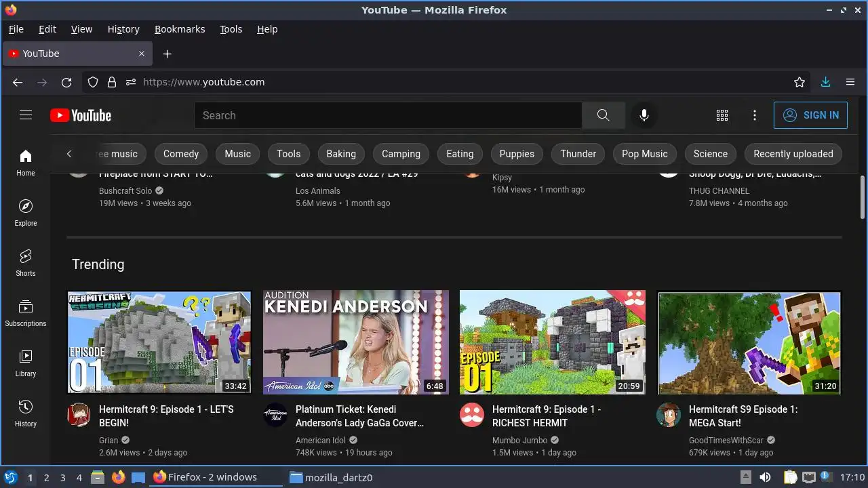Open the MEGA Start video thumbnail
The height and width of the screenshot is (488, 868).
[749, 342]
